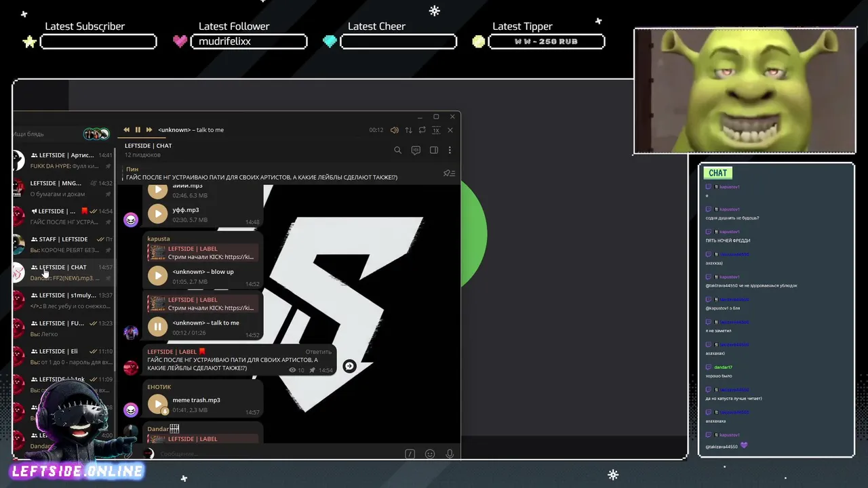Open pinned messages list icon
This screenshot has width=868, height=488.
449,173
